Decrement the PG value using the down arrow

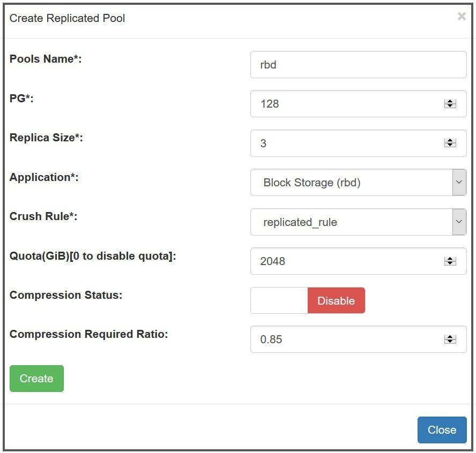click(449, 107)
